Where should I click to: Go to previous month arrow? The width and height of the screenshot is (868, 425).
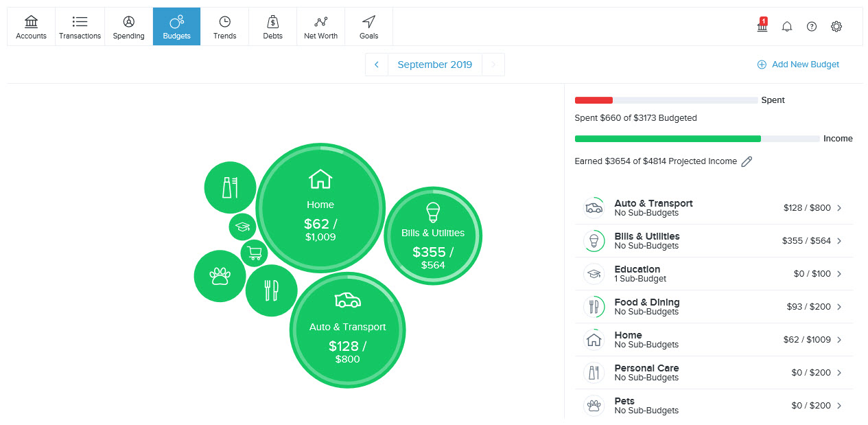tap(377, 65)
